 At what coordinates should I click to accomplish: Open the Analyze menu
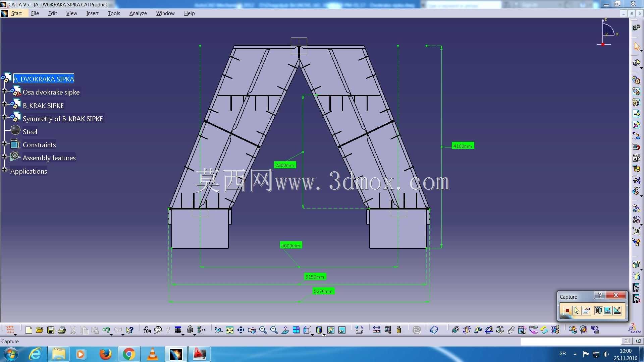click(138, 13)
